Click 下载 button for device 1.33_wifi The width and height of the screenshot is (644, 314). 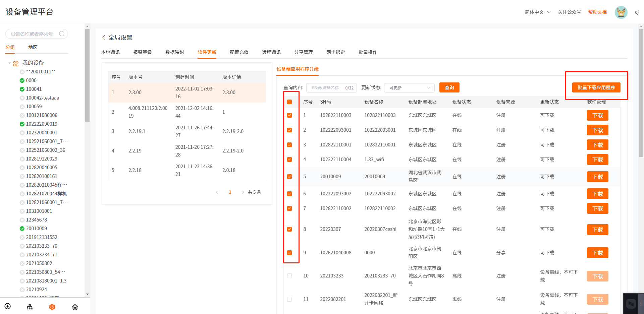[598, 160]
